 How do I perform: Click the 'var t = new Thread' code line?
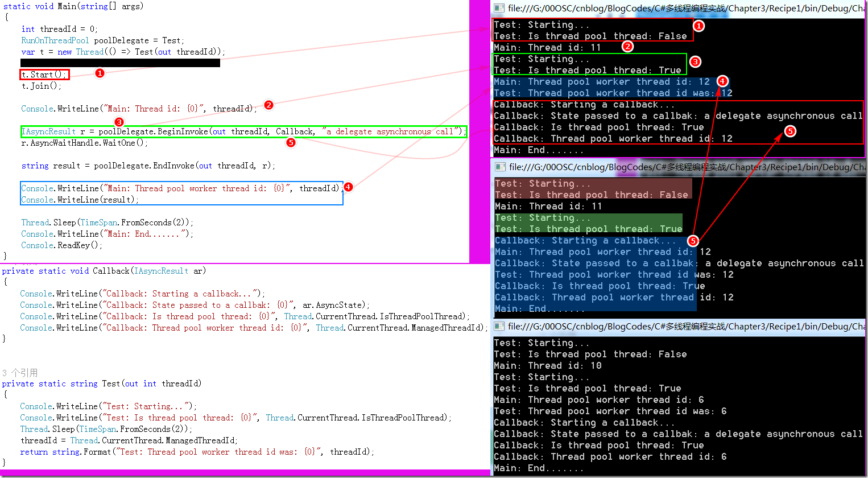pos(123,52)
